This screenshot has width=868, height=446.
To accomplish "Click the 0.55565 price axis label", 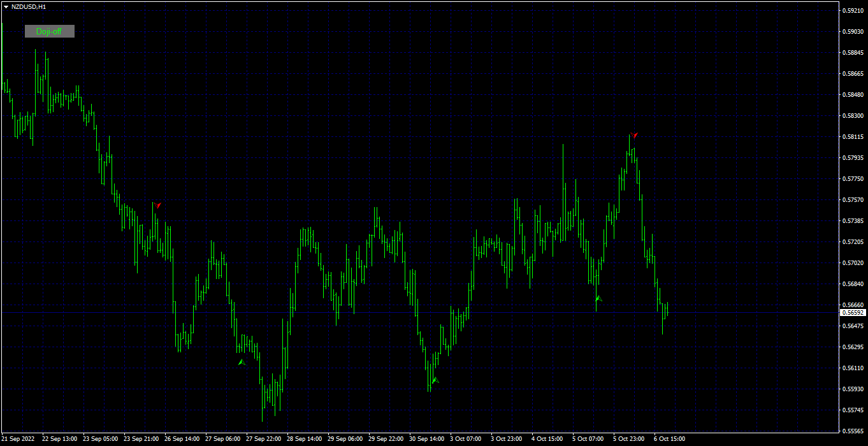I will [x=854, y=431].
